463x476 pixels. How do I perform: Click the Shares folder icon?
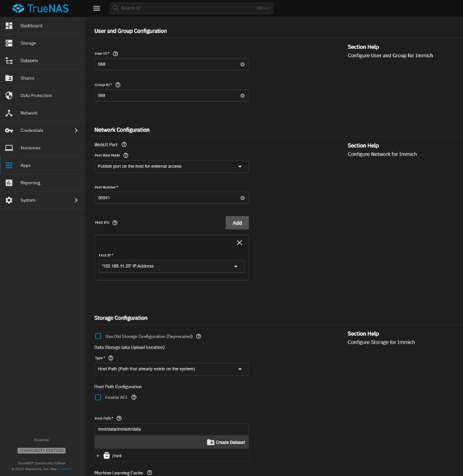tap(9, 78)
